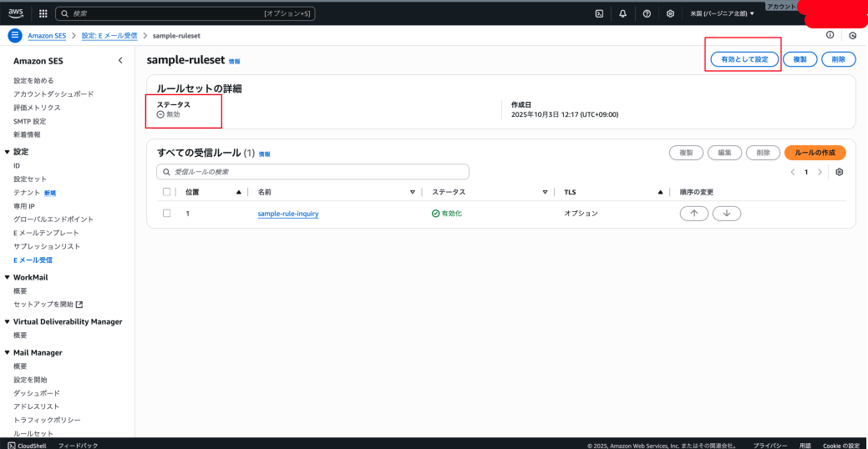Open ID in sidebar

tap(18, 166)
